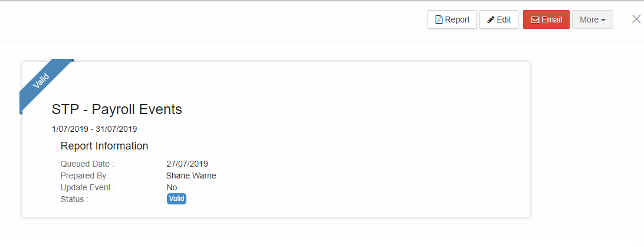Click the Update Event value No
The image size is (644, 247).
point(172,188)
